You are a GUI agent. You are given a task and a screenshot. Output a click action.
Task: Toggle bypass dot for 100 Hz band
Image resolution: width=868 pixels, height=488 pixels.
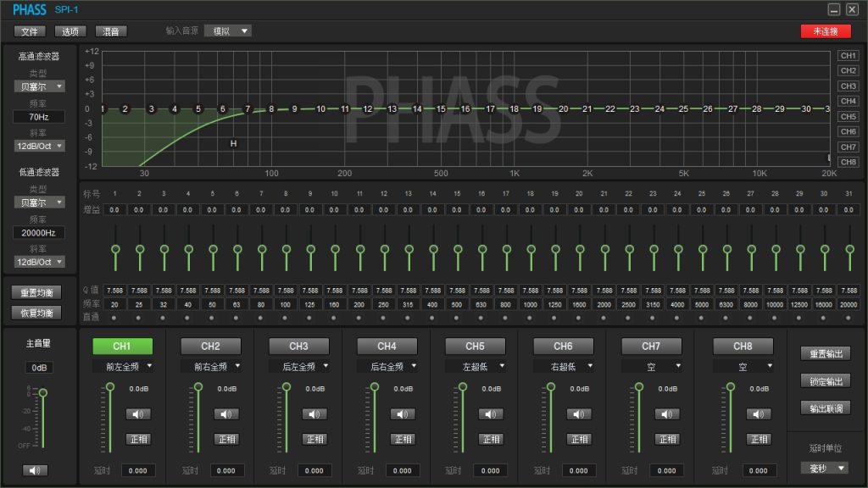(285, 319)
